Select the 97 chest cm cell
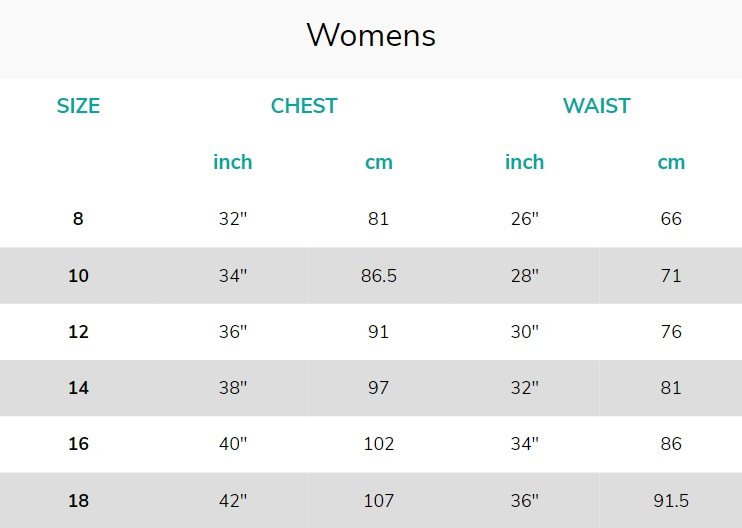This screenshot has width=742, height=528. pyautogui.click(x=379, y=387)
